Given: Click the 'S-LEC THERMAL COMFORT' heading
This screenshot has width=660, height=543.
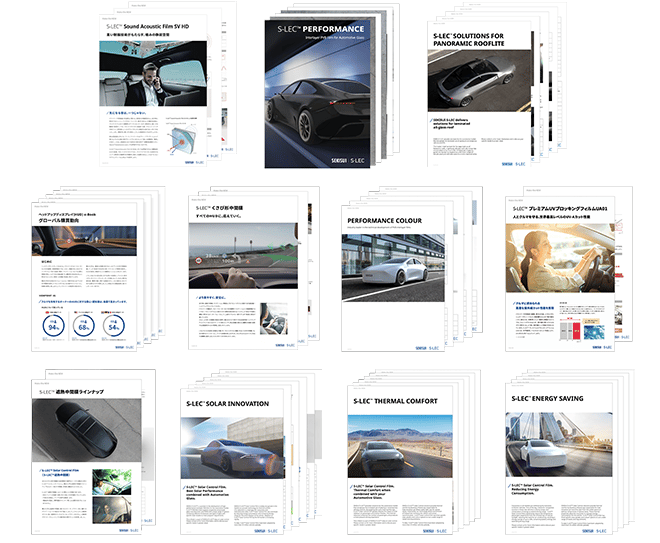Looking at the screenshot, I should pyautogui.click(x=395, y=401).
